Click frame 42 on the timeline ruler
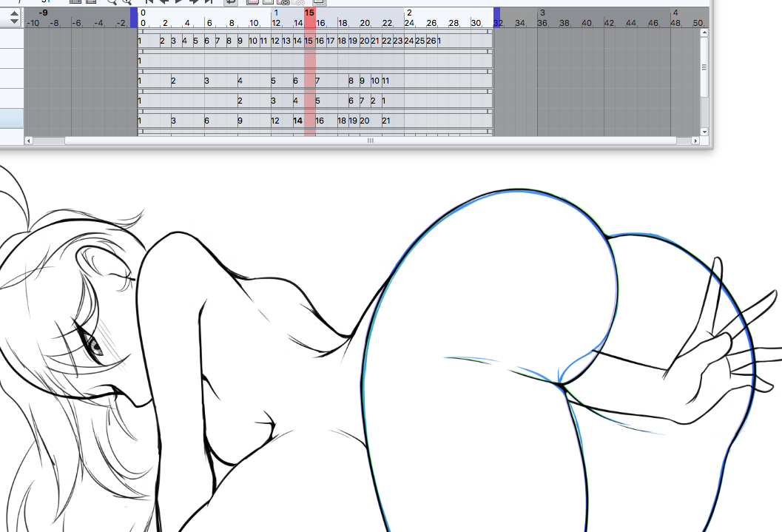Screen dimensions: 782x532 point(609,23)
